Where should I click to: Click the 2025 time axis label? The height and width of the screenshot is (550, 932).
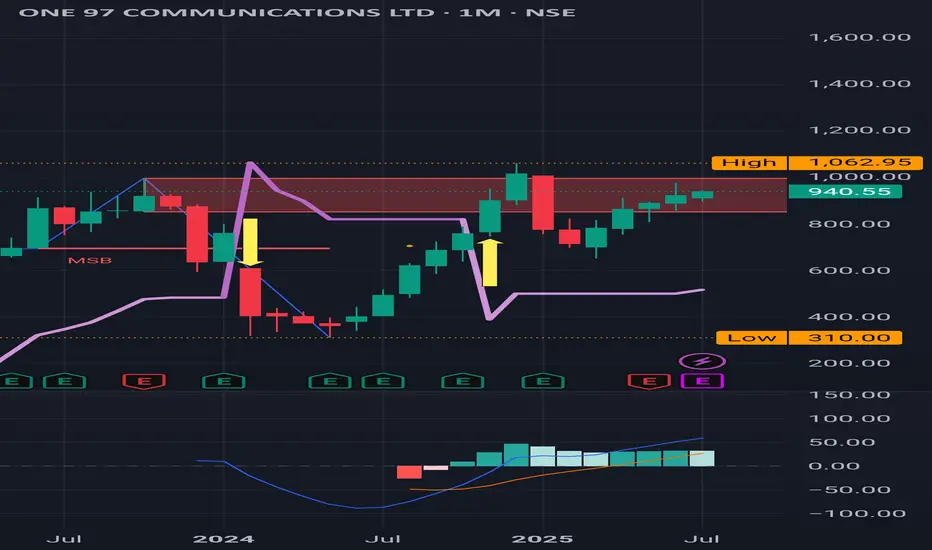543,539
